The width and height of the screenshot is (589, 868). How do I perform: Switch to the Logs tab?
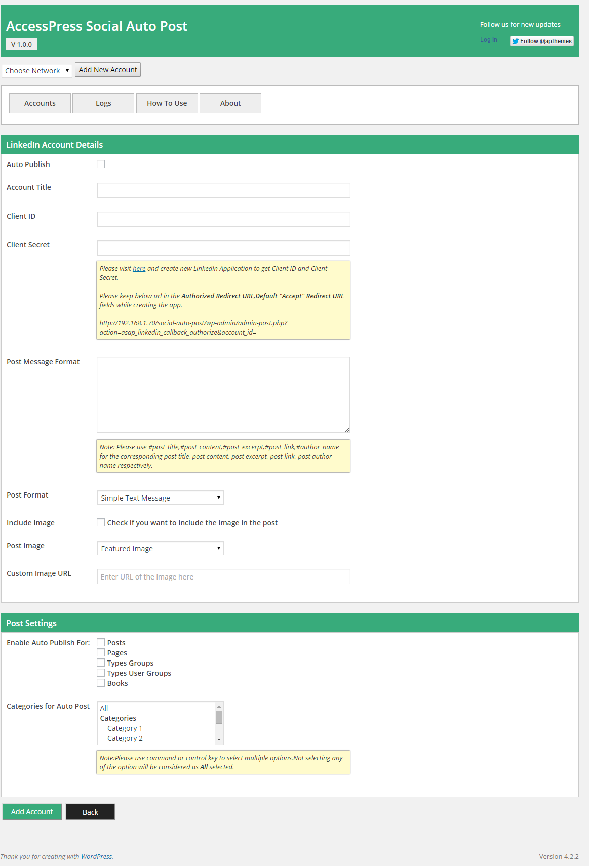point(103,103)
